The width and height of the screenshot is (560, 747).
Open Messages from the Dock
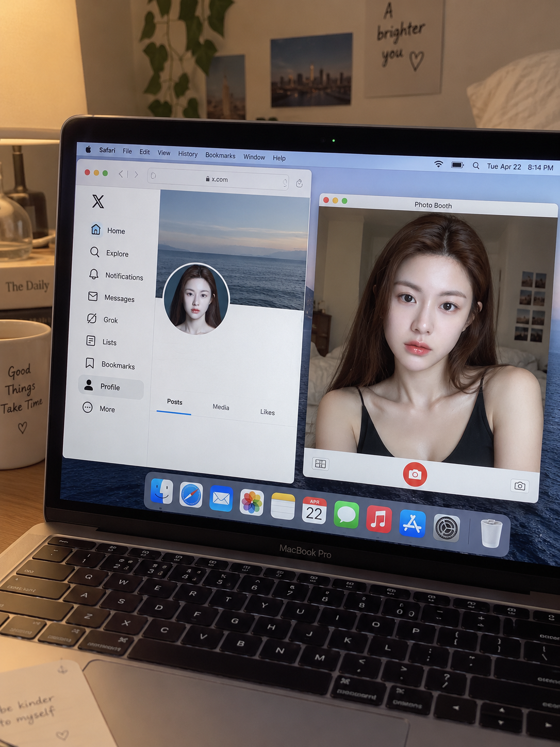[347, 515]
